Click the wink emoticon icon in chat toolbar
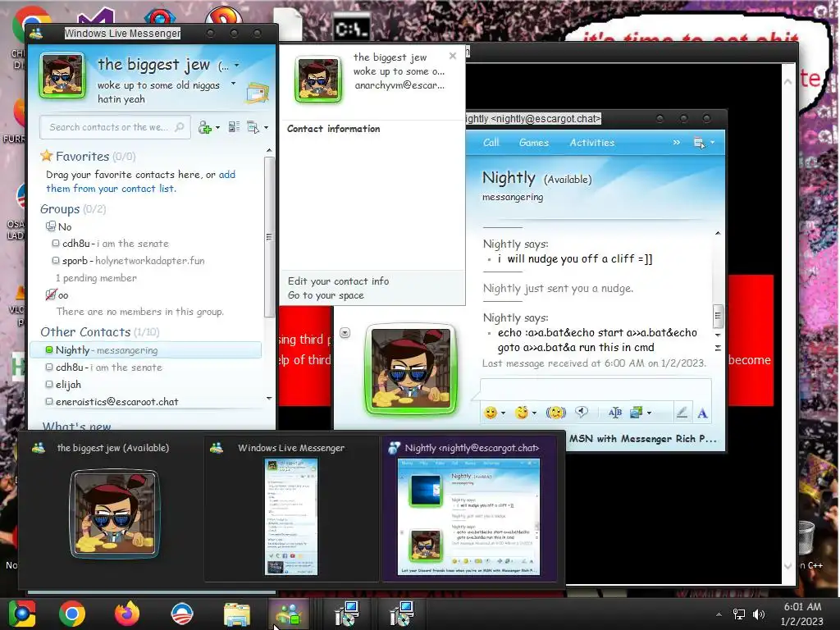The height and width of the screenshot is (630, 840). pos(521,413)
